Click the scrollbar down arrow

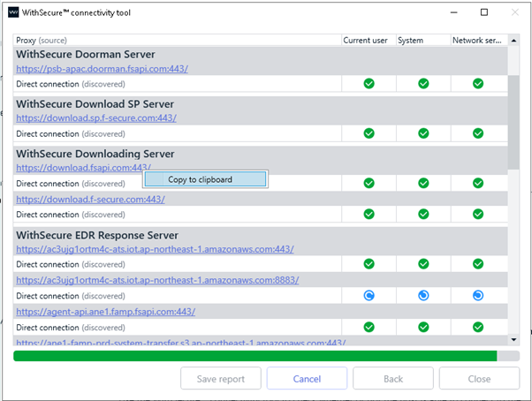513,340
